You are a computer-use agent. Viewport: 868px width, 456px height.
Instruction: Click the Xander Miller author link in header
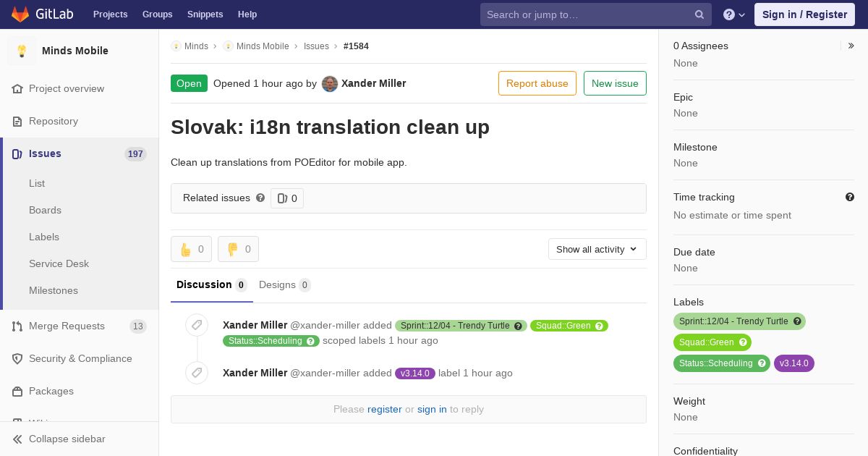tap(373, 83)
